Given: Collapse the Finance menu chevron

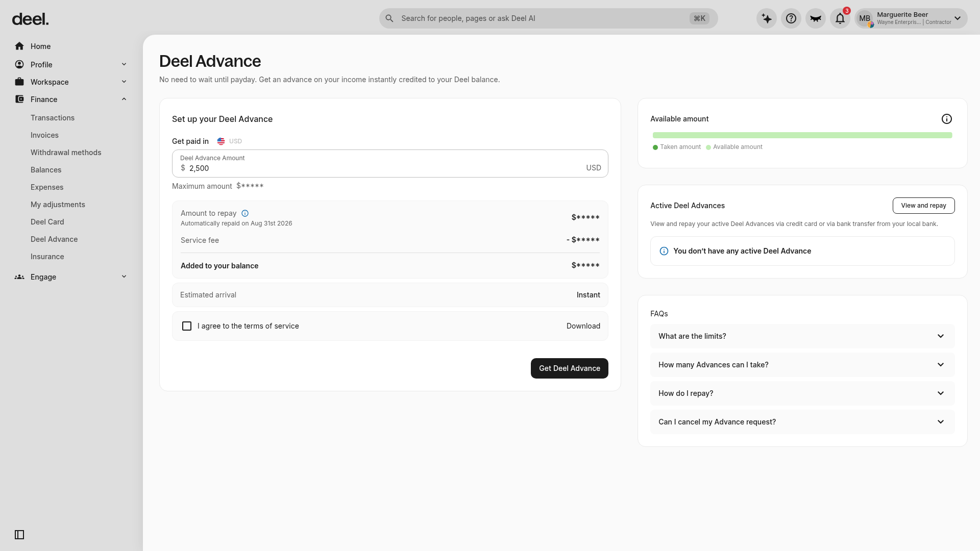Looking at the screenshot, I should point(124,99).
